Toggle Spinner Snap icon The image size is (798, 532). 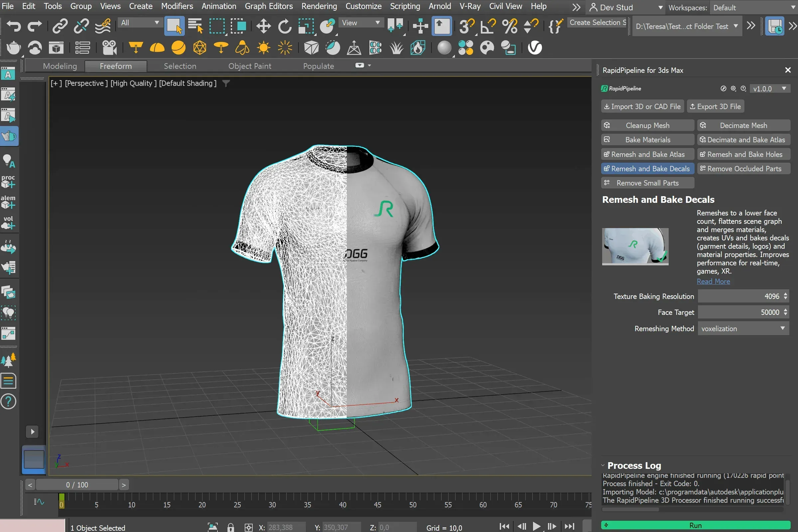[531, 26]
